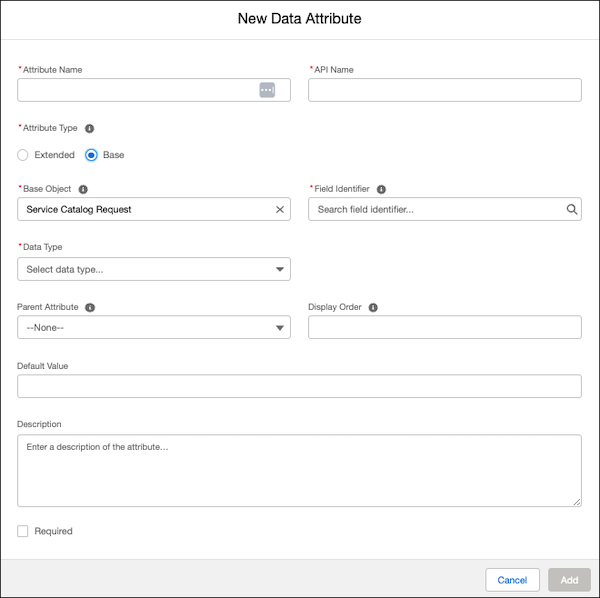Click the info icon next to Base Object
600x598 pixels.
[x=83, y=188]
